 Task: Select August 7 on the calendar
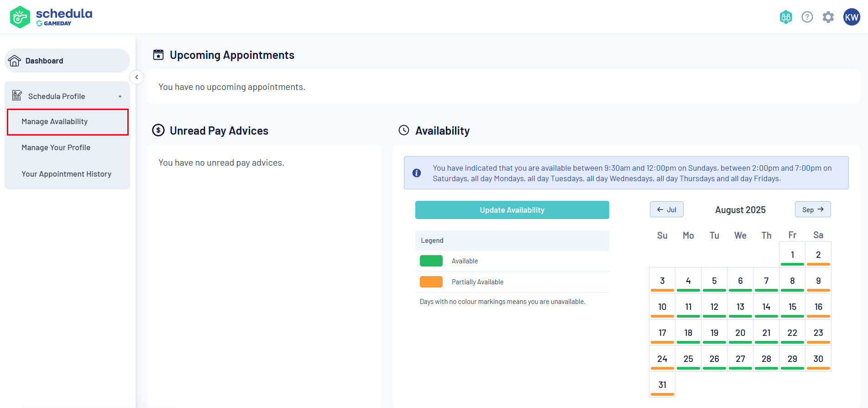click(766, 281)
